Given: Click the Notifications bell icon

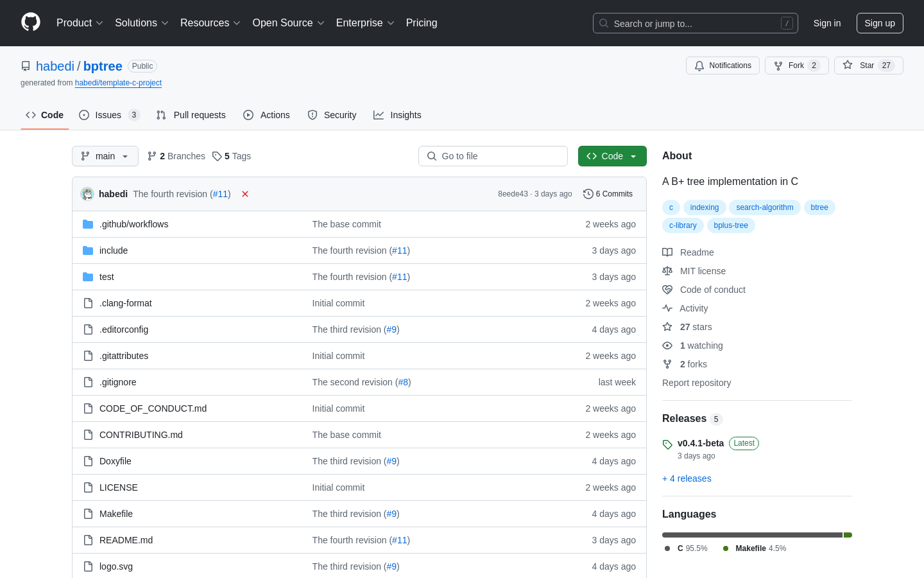Looking at the screenshot, I should click(x=699, y=66).
